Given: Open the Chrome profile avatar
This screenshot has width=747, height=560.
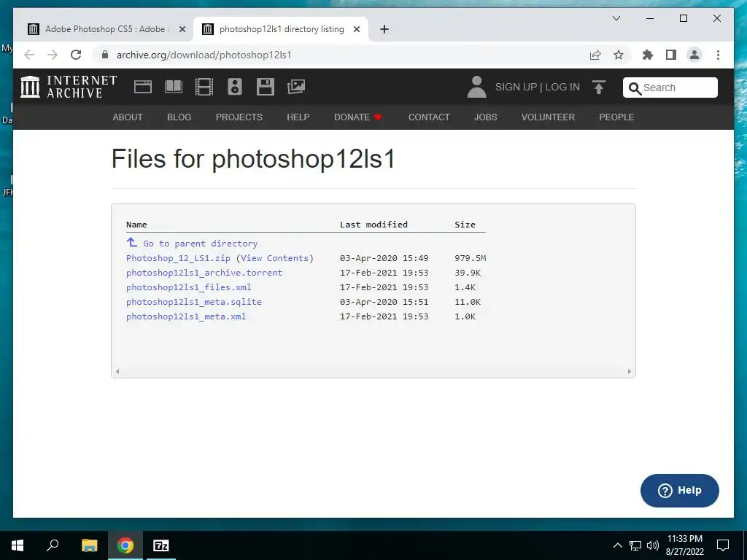Looking at the screenshot, I should click(694, 55).
